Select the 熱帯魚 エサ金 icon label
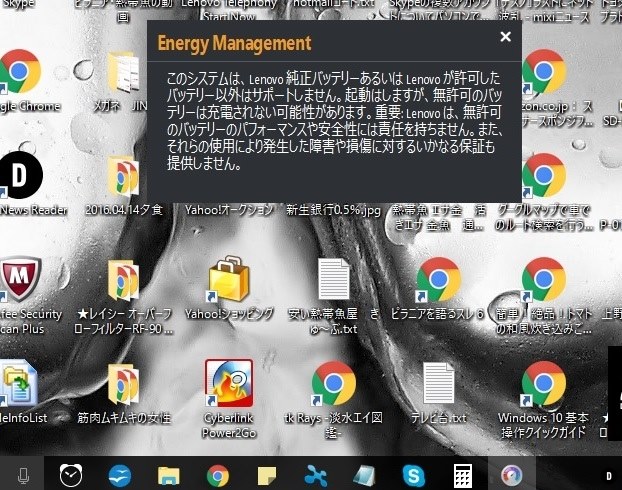 point(438,217)
